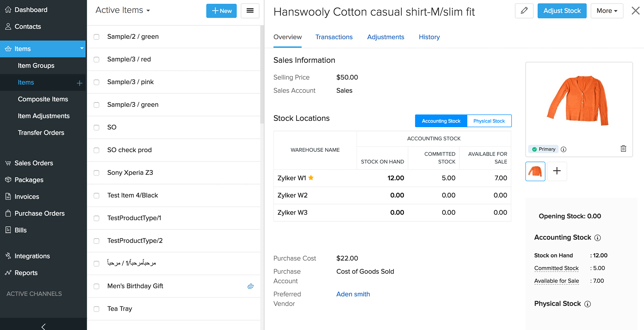
Task: Click info icon beside Primary label
Action: pyautogui.click(x=564, y=149)
